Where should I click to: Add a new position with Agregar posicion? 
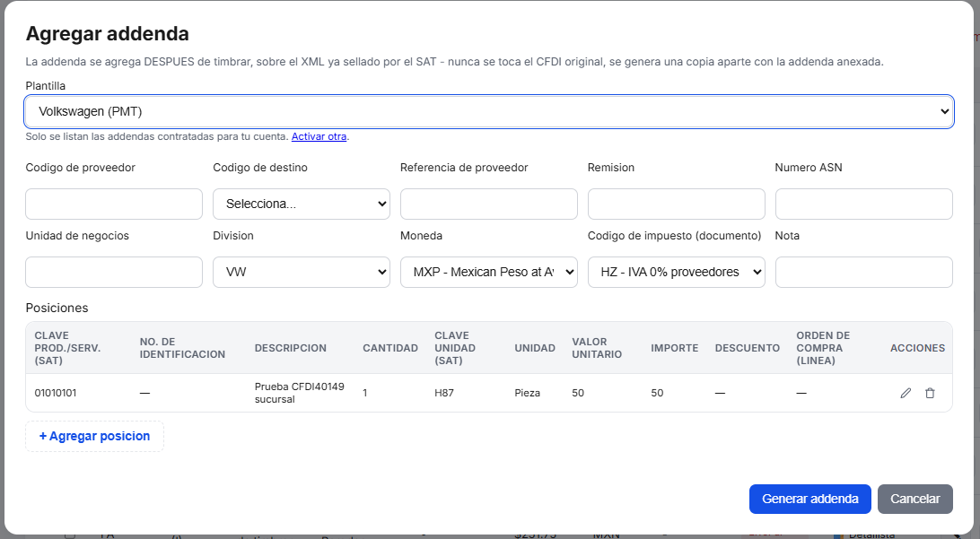click(94, 436)
